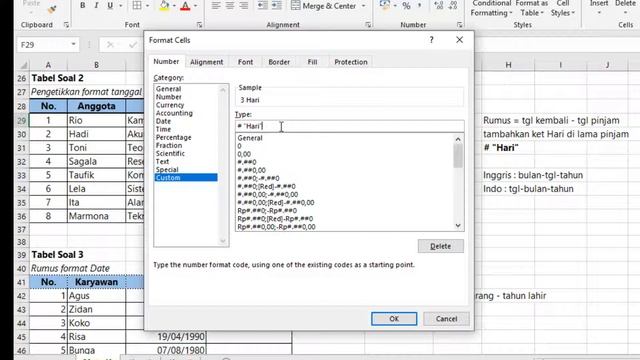Open Font group dialog launcher
This screenshot has width=640, height=360.
pyautogui.click(x=199, y=25)
